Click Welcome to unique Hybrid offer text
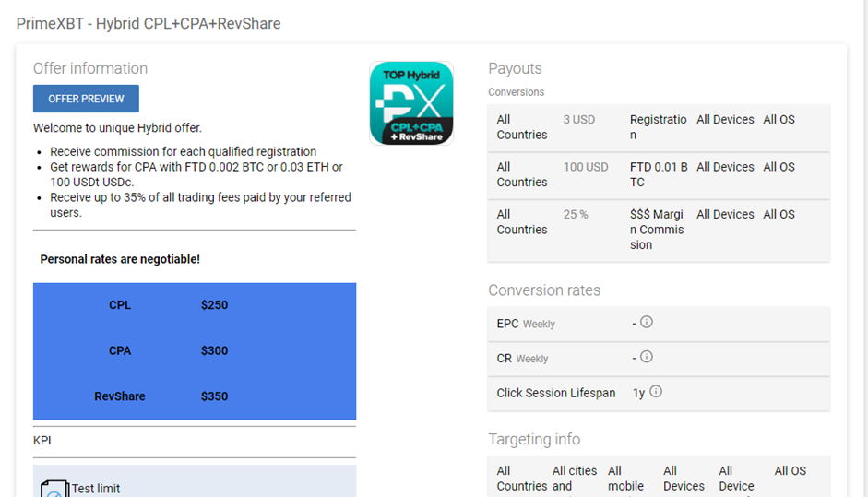Viewport: 868px width, 497px height. coord(117,128)
